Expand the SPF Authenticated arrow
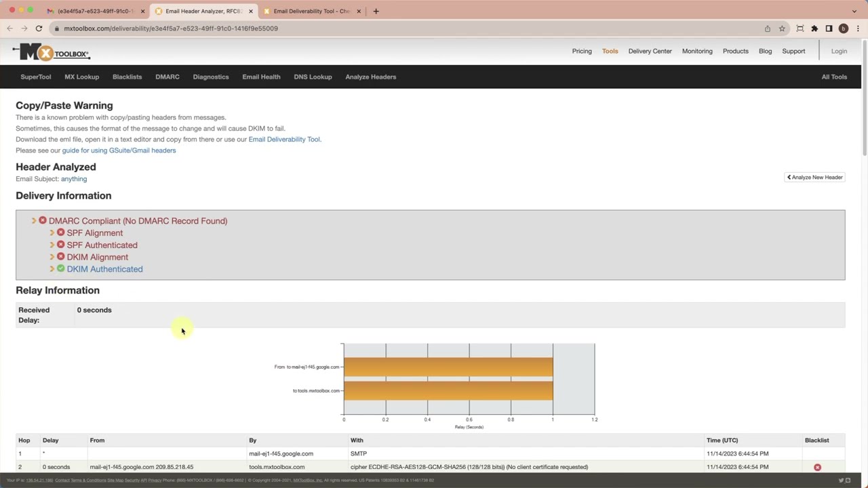 [x=52, y=245]
